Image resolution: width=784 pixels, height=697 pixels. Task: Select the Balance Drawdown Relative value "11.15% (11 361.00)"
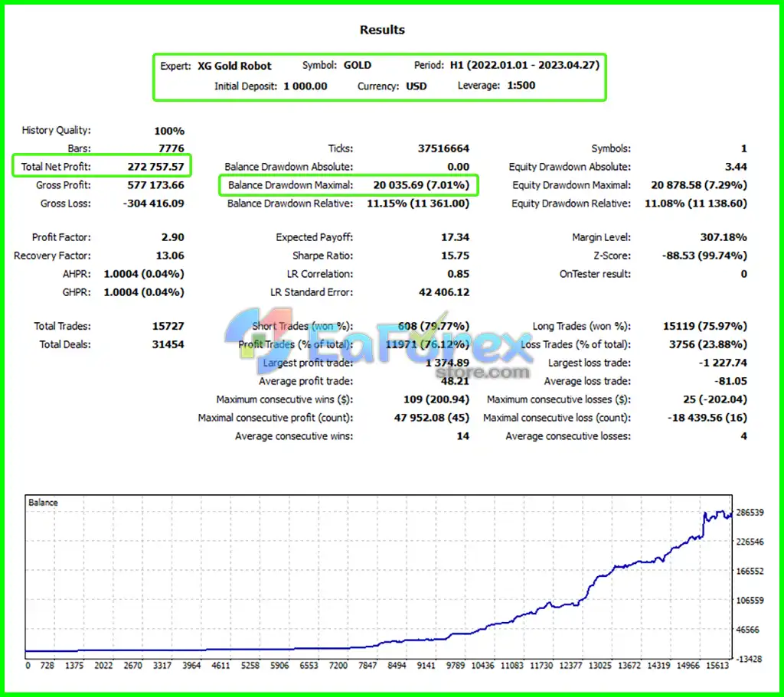(418, 204)
